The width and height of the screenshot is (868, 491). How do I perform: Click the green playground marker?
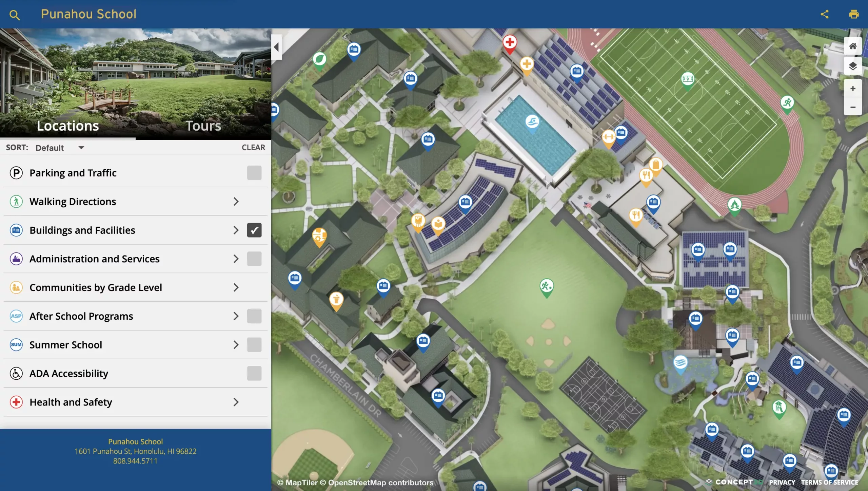point(779,409)
